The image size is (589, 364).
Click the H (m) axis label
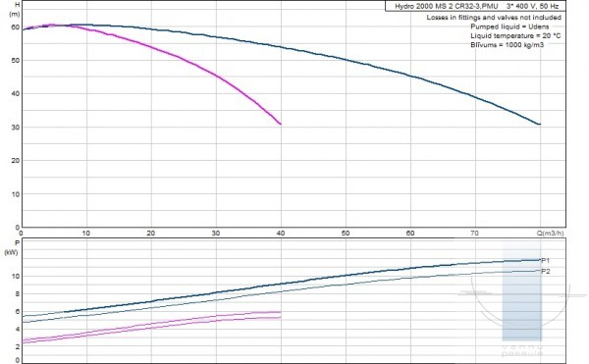coord(15,10)
